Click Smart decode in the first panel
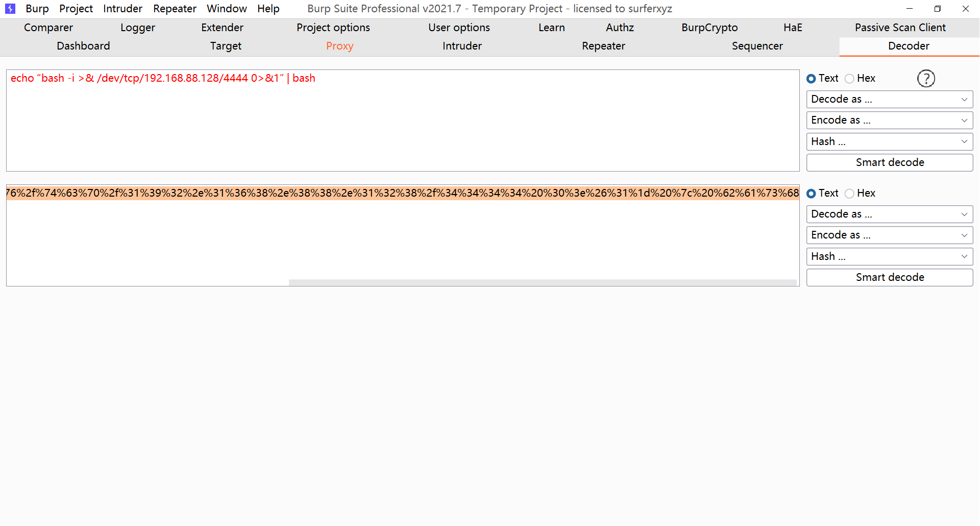This screenshot has height=526, width=980. [890, 162]
